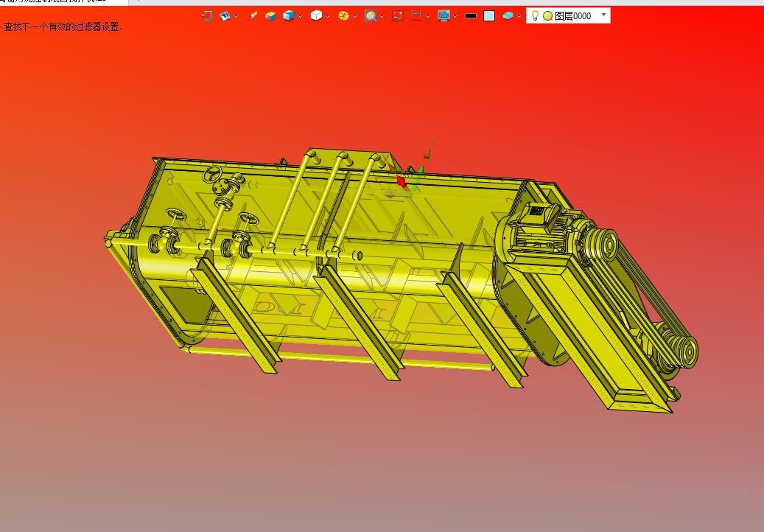Click the red square sketch icon
This screenshot has height=532, width=764.
point(398,16)
